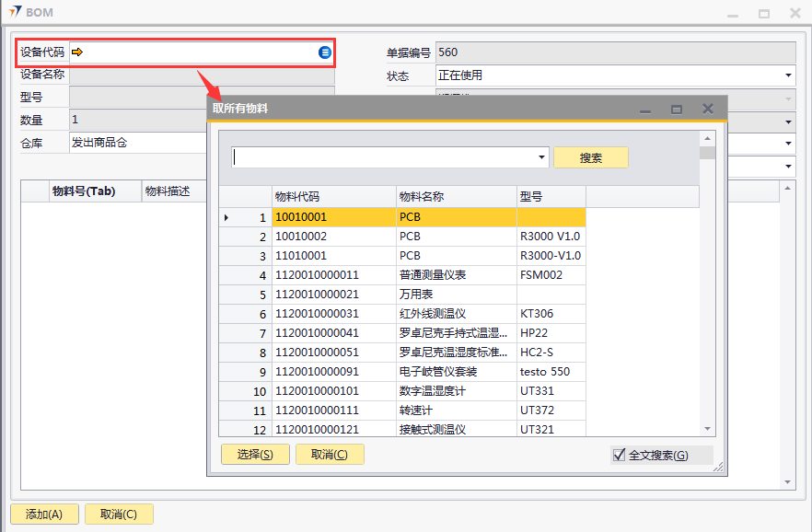This screenshot has width=812, height=532.
Task: Maximize the 取所有物料 dialog
Action: [x=677, y=110]
